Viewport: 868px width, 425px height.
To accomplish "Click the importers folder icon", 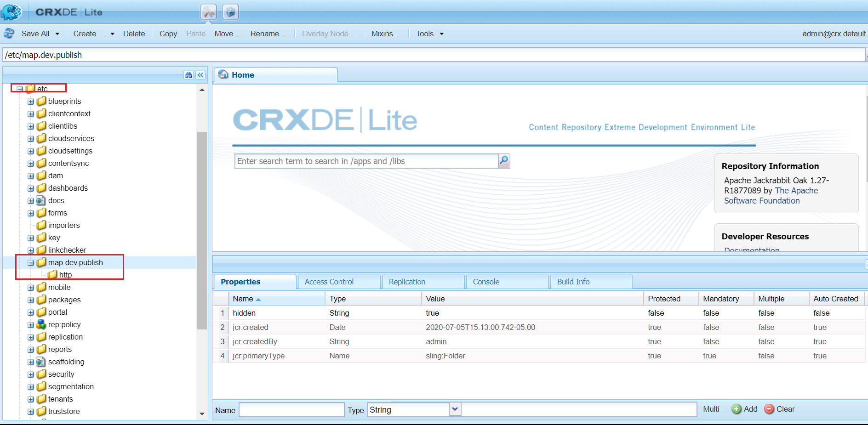I will (x=41, y=225).
